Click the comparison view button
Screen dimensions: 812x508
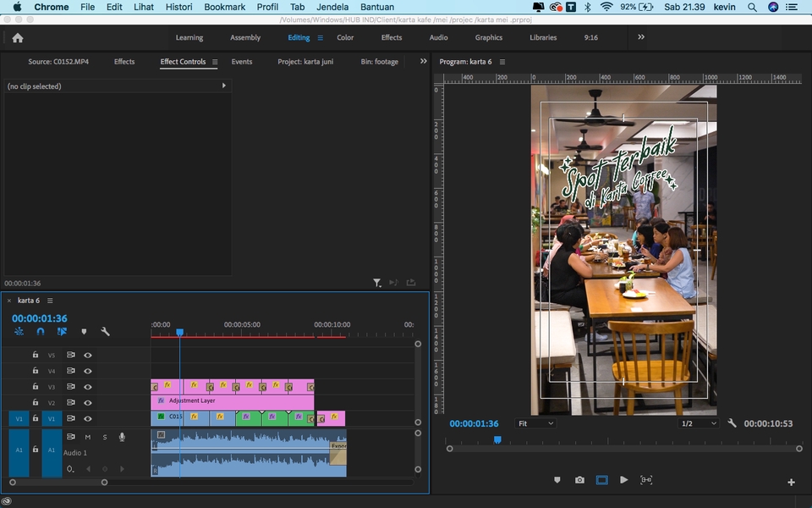click(646, 480)
